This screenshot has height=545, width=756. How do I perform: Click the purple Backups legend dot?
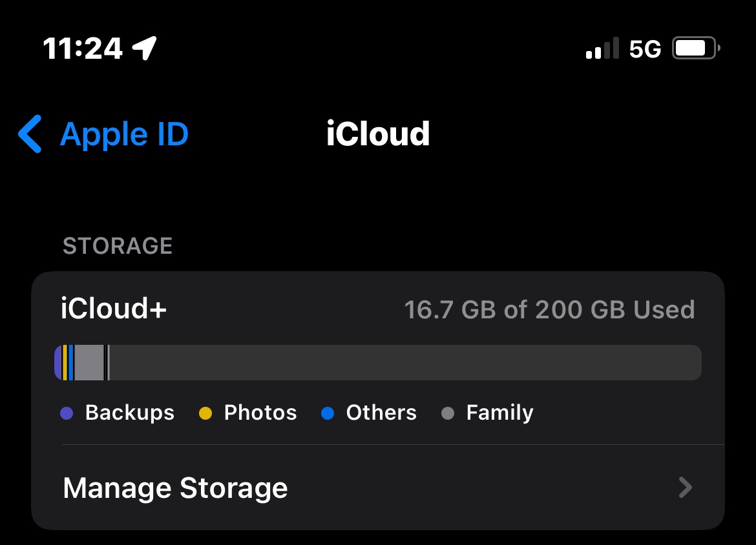click(67, 413)
